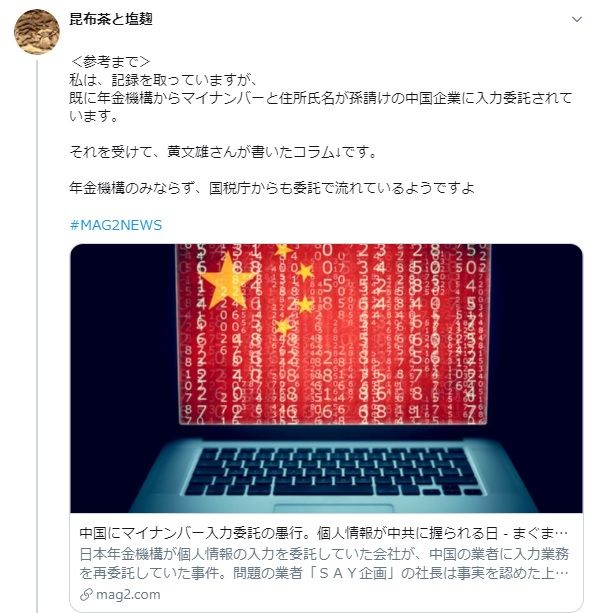The height and width of the screenshot is (613, 597).
Task: Click the chain link icon beside mag2.com
Action: point(86,595)
